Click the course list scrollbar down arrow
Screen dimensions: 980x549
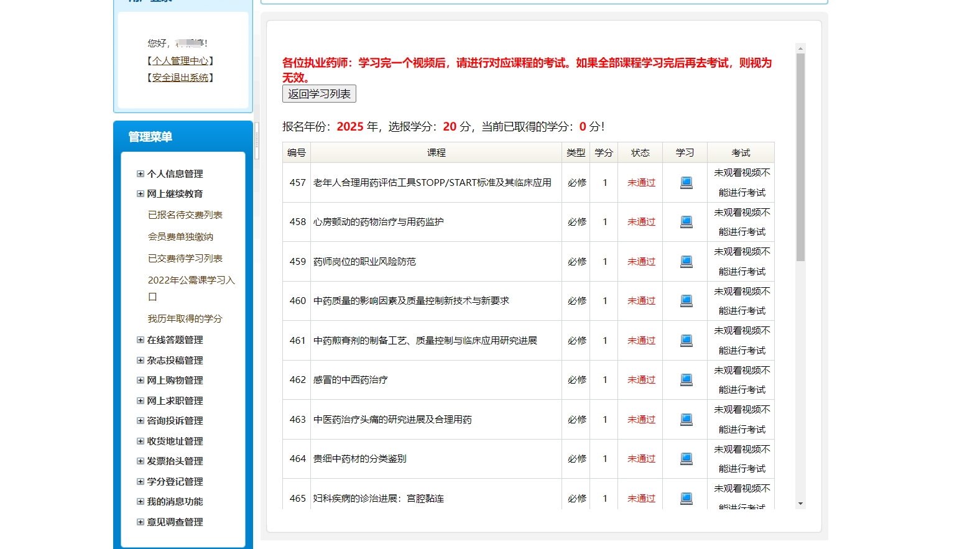click(x=800, y=504)
